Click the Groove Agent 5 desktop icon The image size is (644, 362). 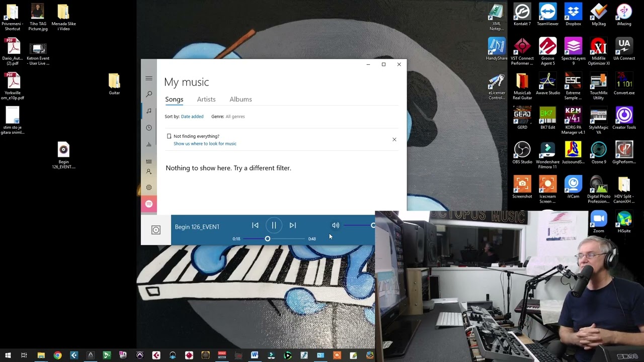tap(548, 52)
